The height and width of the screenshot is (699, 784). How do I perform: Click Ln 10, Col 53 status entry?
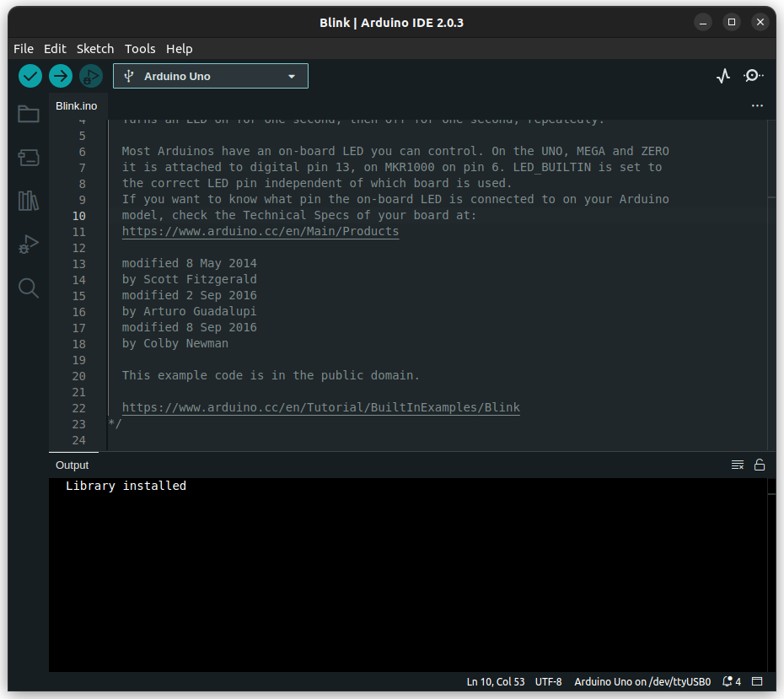click(496, 681)
